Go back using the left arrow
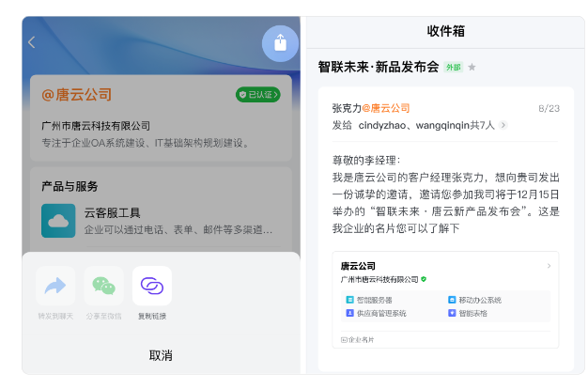The image size is (588, 389). [x=32, y=42]
